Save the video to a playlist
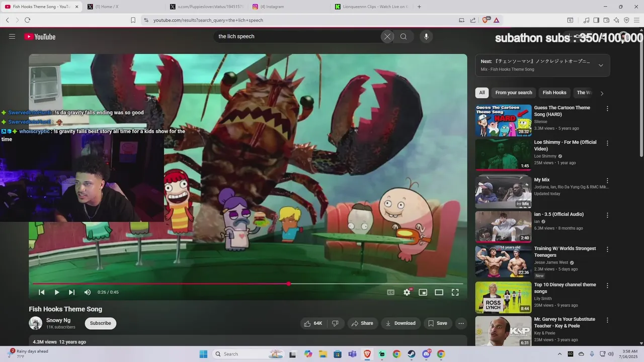The height and width of the screenshot is (362, 644). (x=437, y=323)
